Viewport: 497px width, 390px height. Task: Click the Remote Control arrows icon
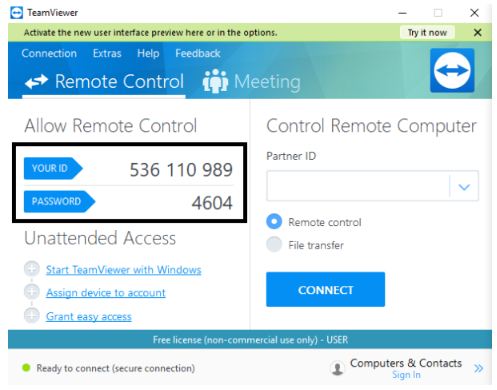click(x=36, y=81)
